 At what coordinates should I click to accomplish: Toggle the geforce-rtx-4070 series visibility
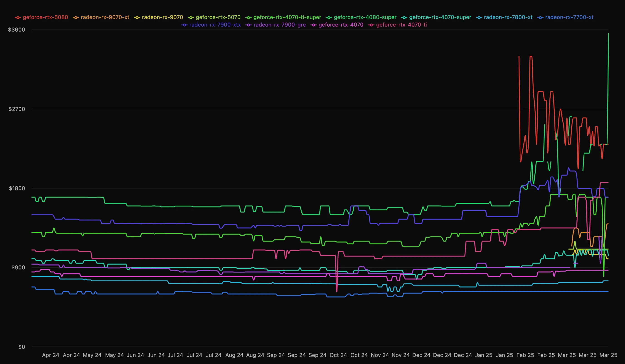coord(313,25)
